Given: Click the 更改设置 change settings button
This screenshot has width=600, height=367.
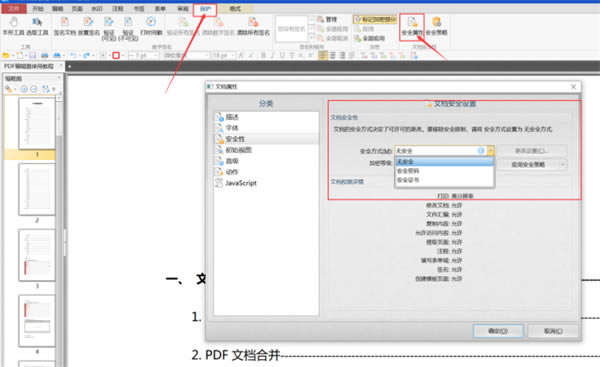Looking at the screenshot, I should (532, 151).
